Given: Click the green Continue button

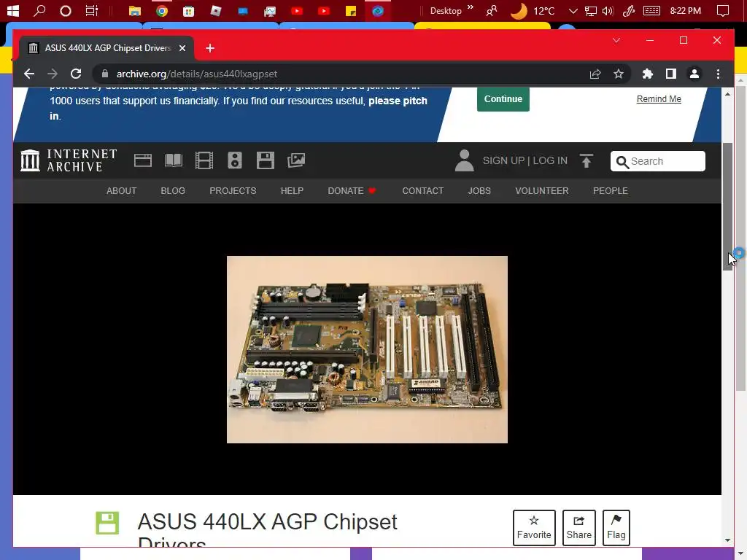Looking at the screenshot, I should (503, 99).
